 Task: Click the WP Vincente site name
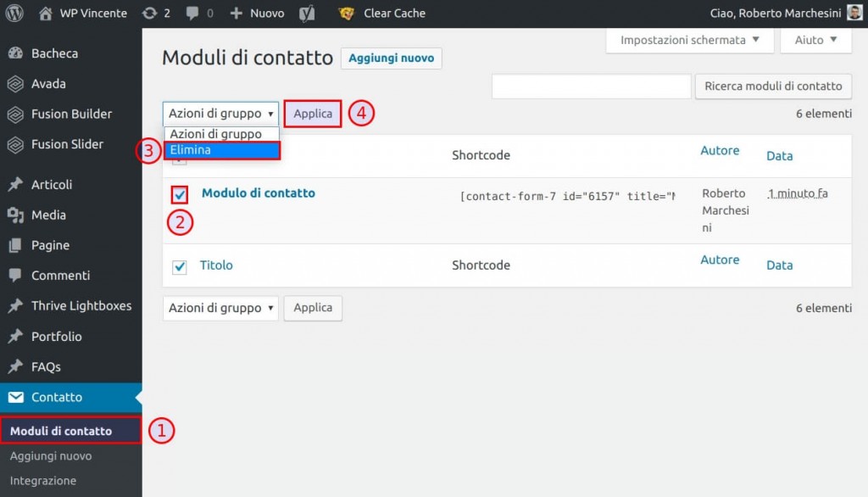coord(93,13)
